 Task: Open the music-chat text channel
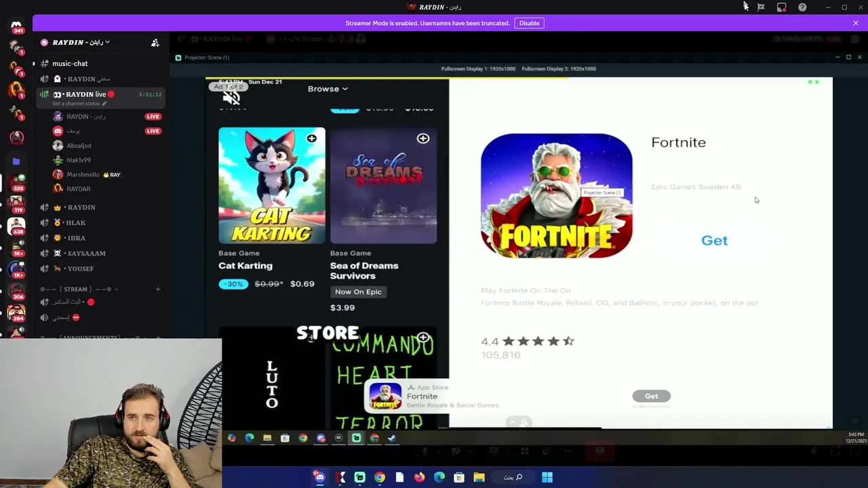coord(70,64)
